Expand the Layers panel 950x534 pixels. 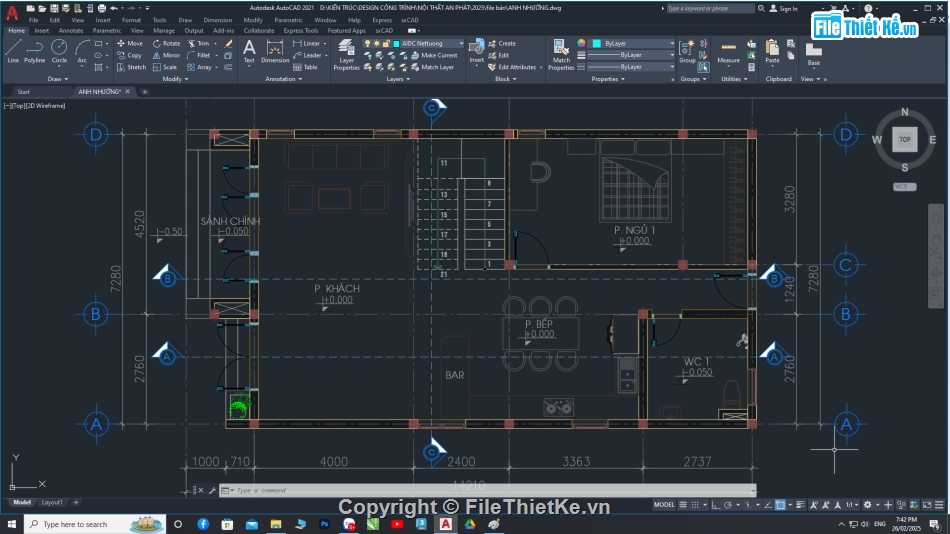click(398, 79)
